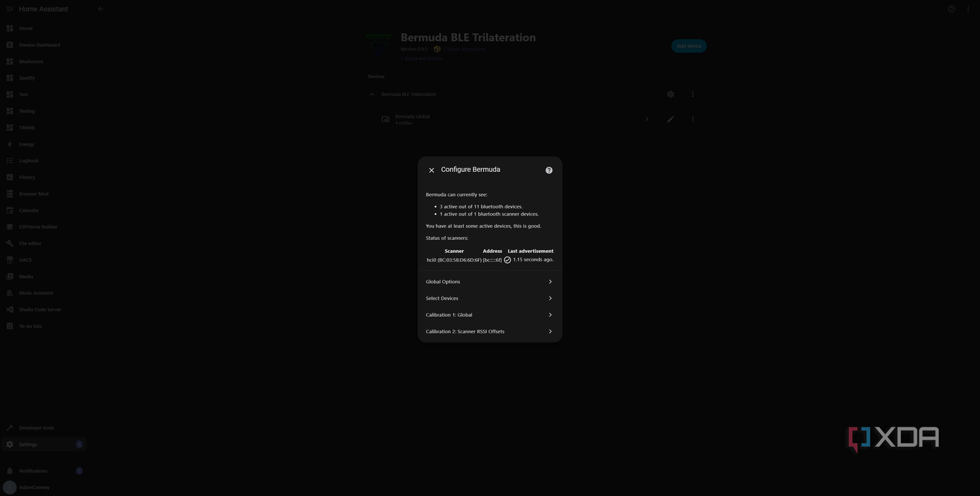The height and width of the screenshot is (496, 980).
Task: Click the Add device button
Action: [689, 46]
